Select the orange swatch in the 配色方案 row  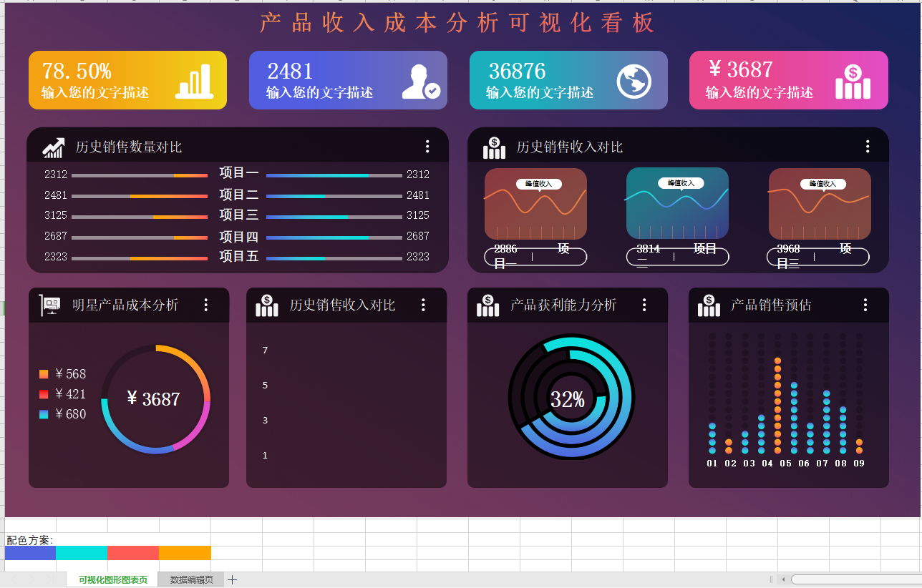coord(185,552)
